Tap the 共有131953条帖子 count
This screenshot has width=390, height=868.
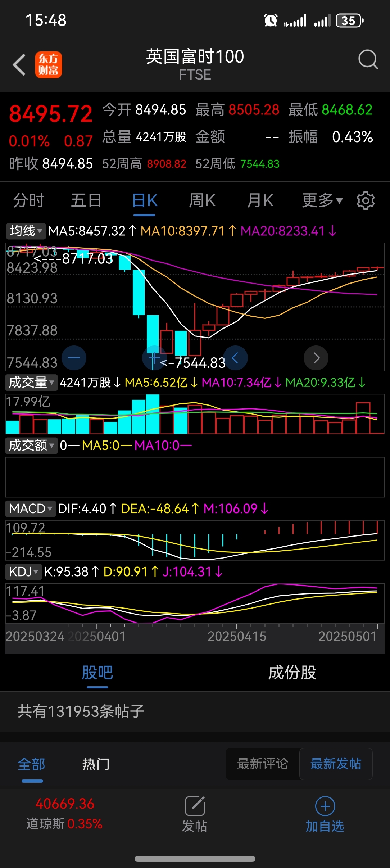(x=81, y=711)
